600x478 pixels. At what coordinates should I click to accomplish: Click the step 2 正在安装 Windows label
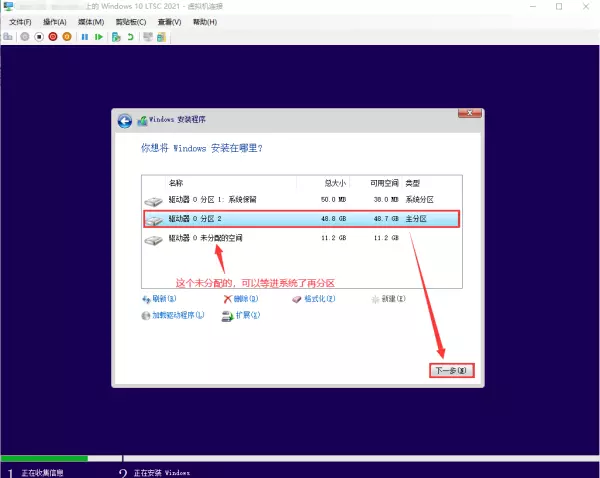point(162,473)
